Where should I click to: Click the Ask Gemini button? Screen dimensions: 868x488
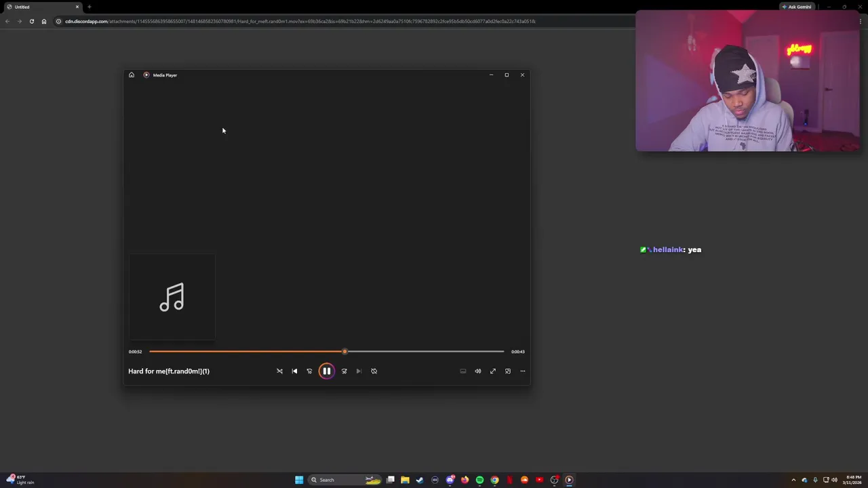[x=796, y=7]
